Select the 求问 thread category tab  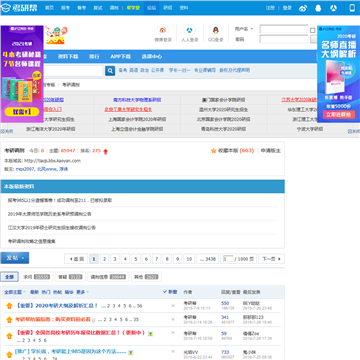[37, 277]
